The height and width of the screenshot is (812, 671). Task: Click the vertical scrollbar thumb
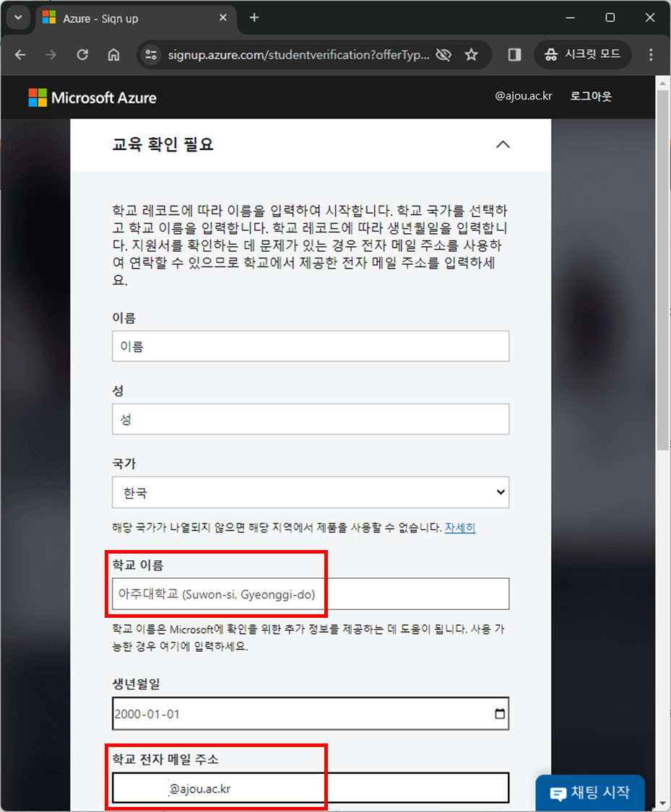pos(663,269)
